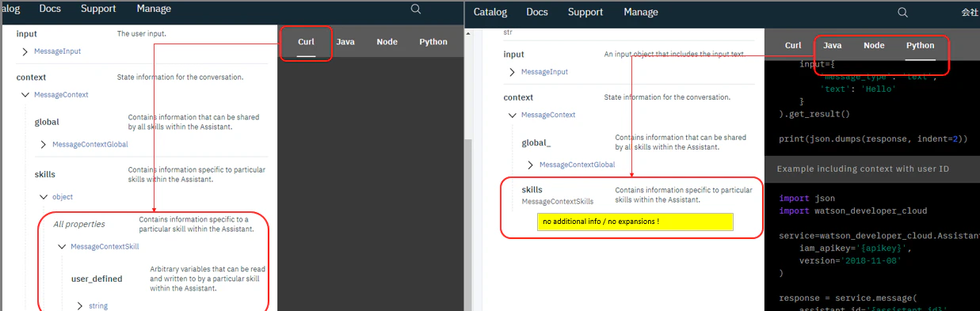Select the Curl tab in right window

(793, 45)
